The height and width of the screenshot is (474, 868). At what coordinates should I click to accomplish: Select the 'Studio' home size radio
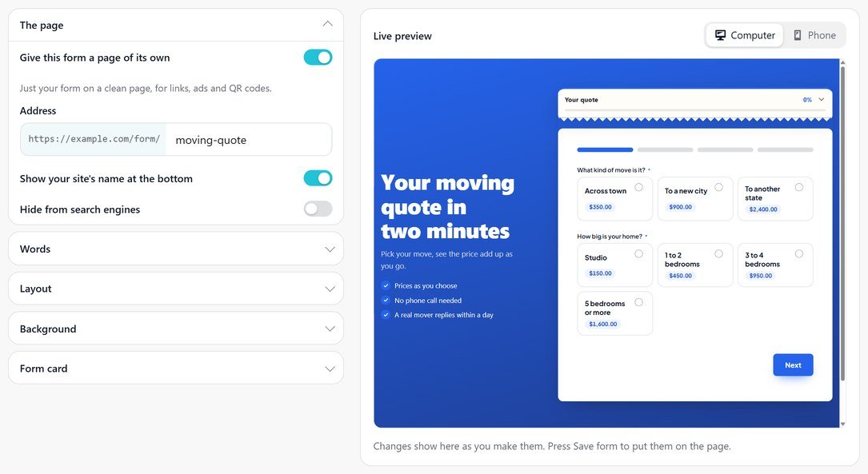click(x=639, y=254)
